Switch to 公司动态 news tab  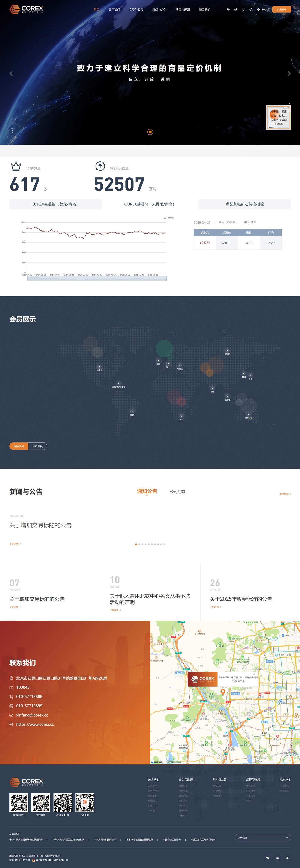pyautogui.click(x=177, y=492)
